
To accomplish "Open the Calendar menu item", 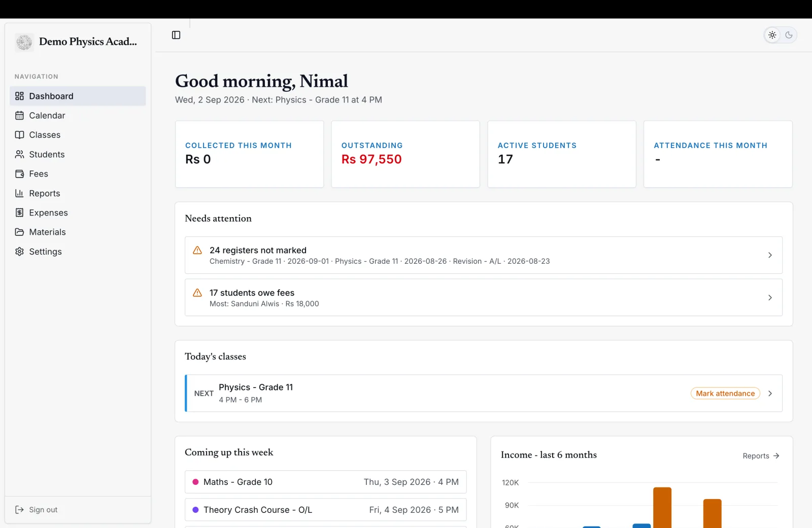I will click(x=78, y=116).
